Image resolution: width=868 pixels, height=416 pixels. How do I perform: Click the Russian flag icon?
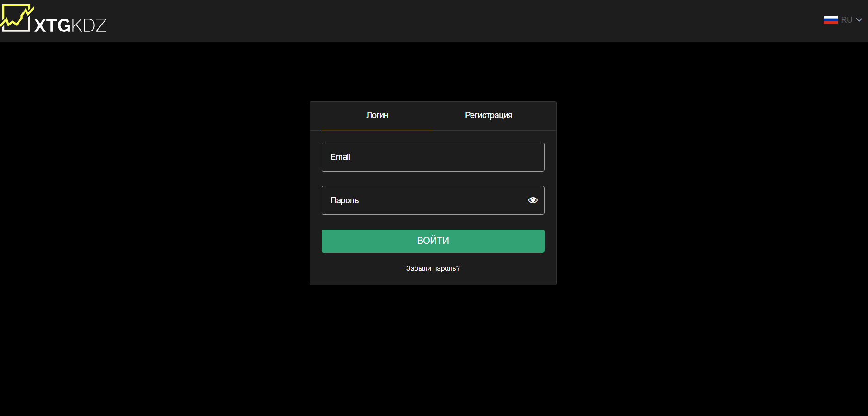[830, 20]
